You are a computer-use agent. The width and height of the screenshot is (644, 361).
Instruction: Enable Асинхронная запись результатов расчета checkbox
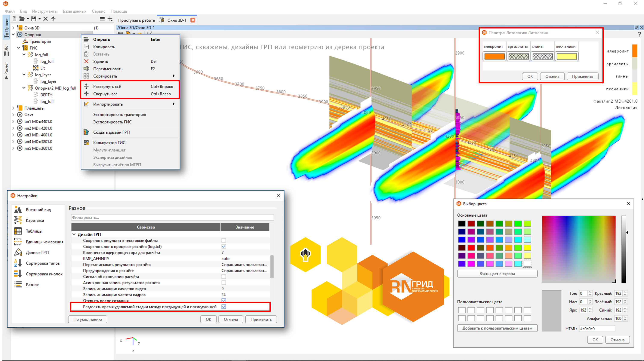(x=224, y=282)
